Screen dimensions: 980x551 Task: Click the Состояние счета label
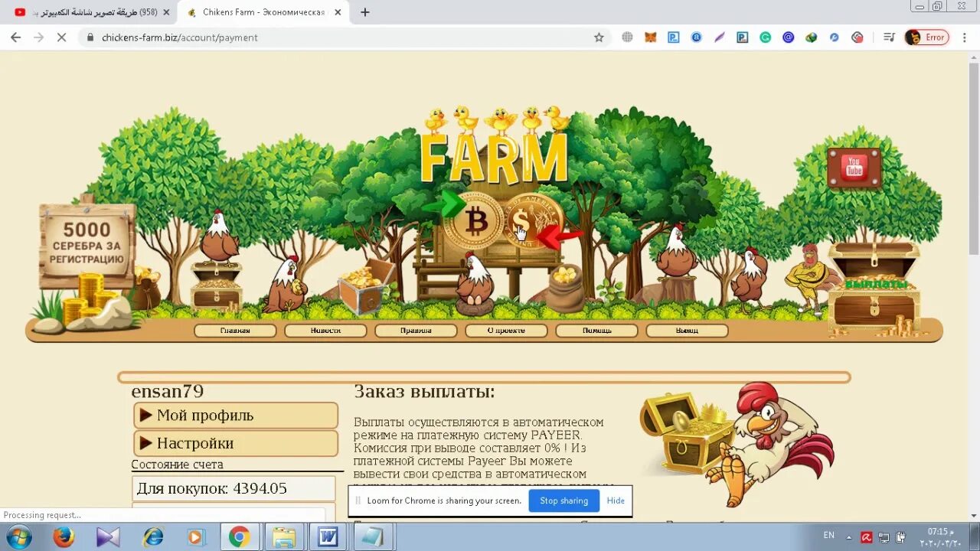pyautogui.click(x=177, y=465)
